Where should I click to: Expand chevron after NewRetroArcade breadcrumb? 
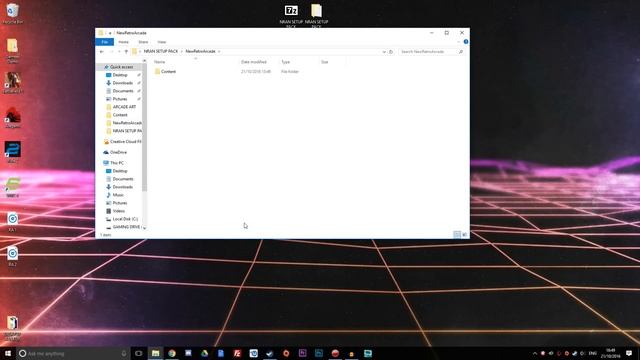point(219,51)
